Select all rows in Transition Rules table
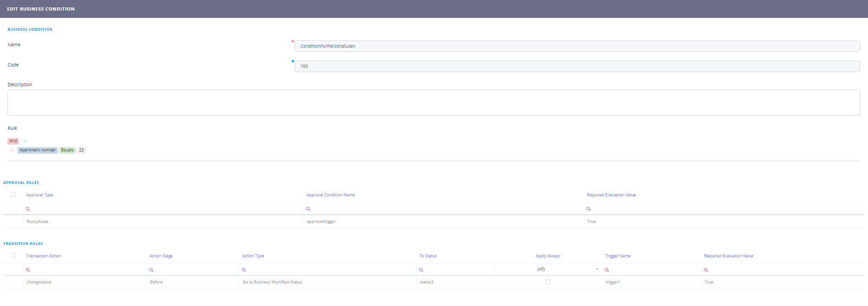The height and width of the screenshot is (306, 868). click(13, 256)
